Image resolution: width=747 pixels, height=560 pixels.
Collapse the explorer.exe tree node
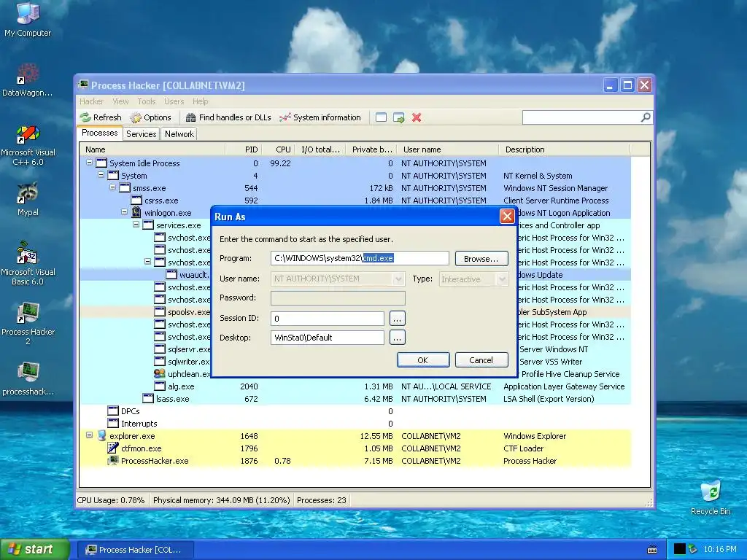pyautogui.click(x=89, y=435)
